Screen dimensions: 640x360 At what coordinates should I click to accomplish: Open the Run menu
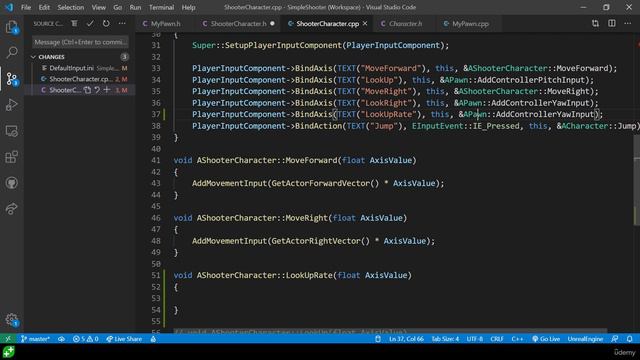tap(135, 7)
